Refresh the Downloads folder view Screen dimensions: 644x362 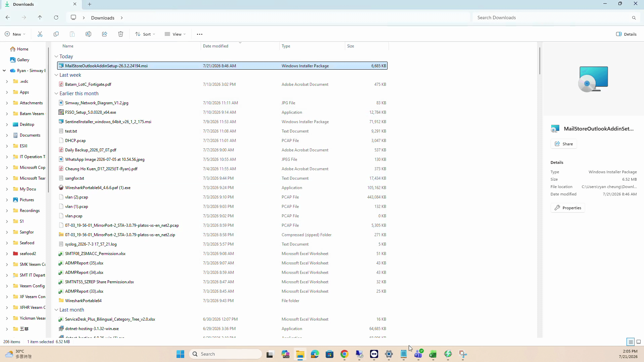56,17
